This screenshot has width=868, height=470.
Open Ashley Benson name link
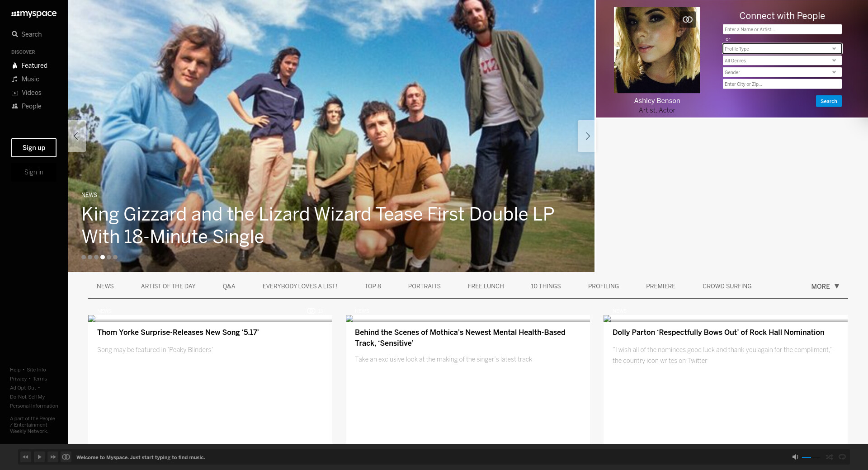coord(657,101)
